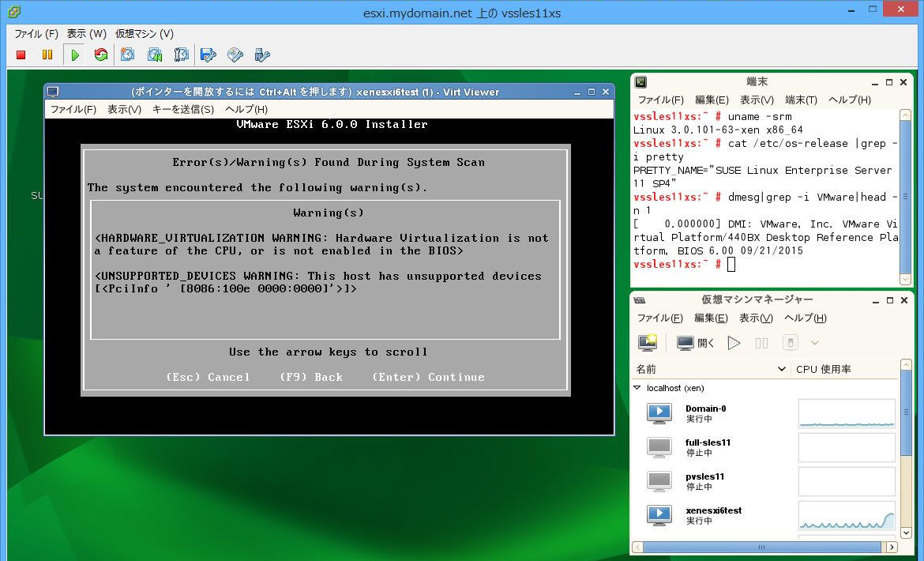Click the red power off VM icon
The height and width of the screenshot is (561, 924).
click(x=21, y=55)
